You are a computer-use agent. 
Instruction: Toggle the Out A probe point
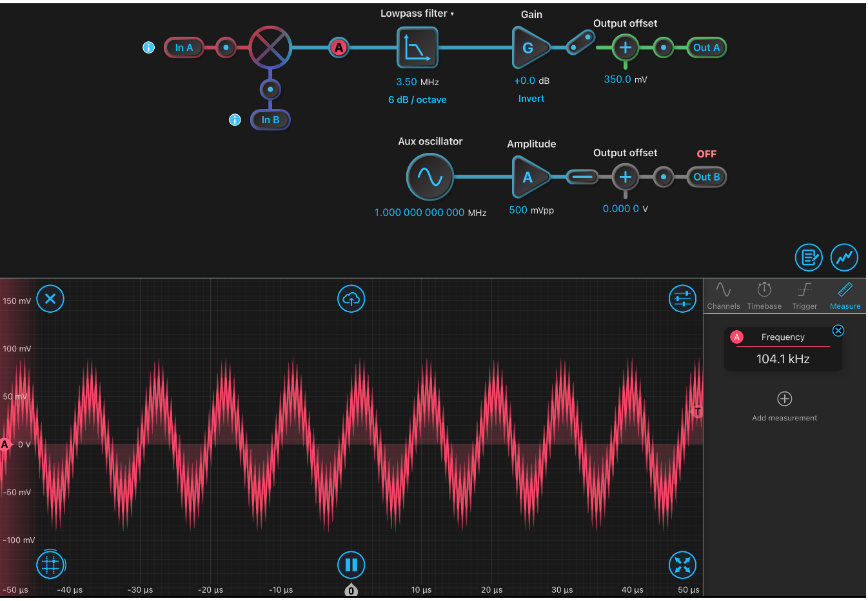[x=664, y=48]
